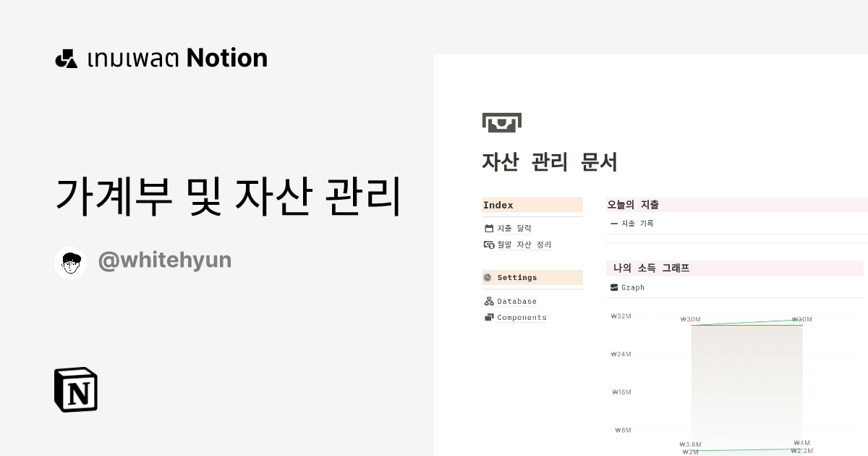Click the minus icon beside 지출 기록
Image resolution: width=868 pixels, height=456 pixels.
pos(613,223)
